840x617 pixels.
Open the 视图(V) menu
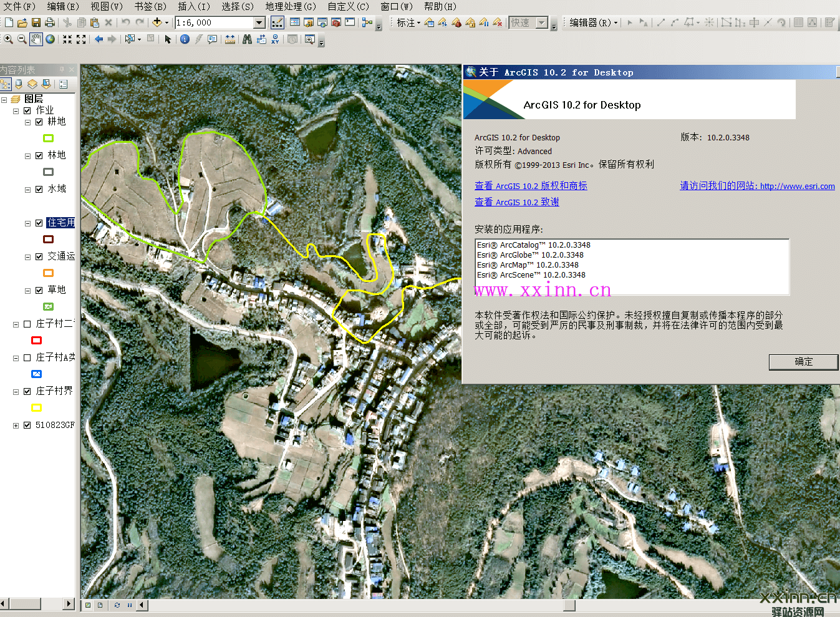pos(107,6)
